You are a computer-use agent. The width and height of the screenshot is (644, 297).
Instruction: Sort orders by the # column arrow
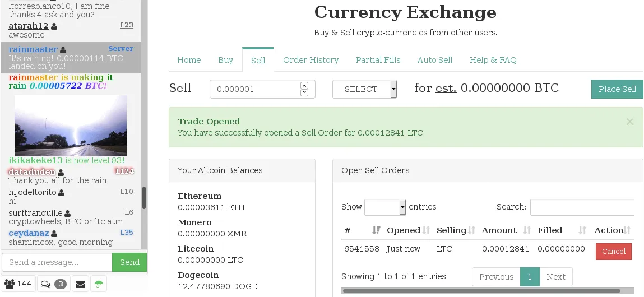pyautogui.click(x=376, y=230)
